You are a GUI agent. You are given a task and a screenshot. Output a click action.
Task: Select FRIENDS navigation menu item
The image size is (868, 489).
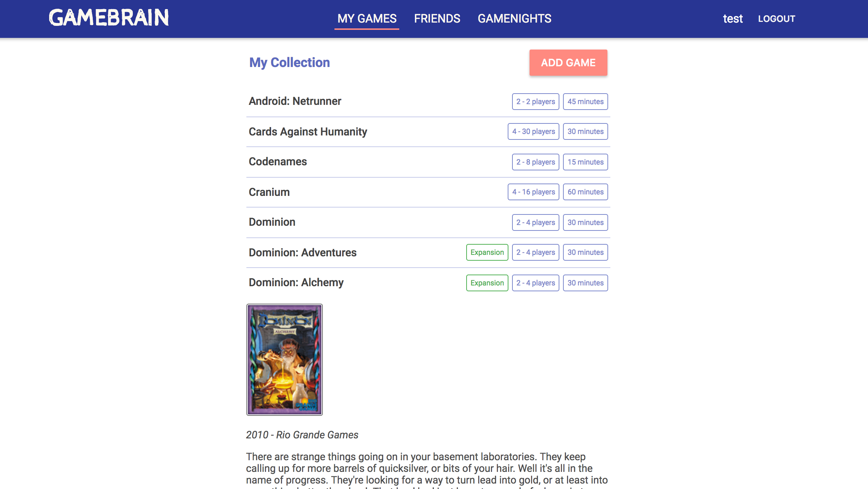tap(437, 19)
